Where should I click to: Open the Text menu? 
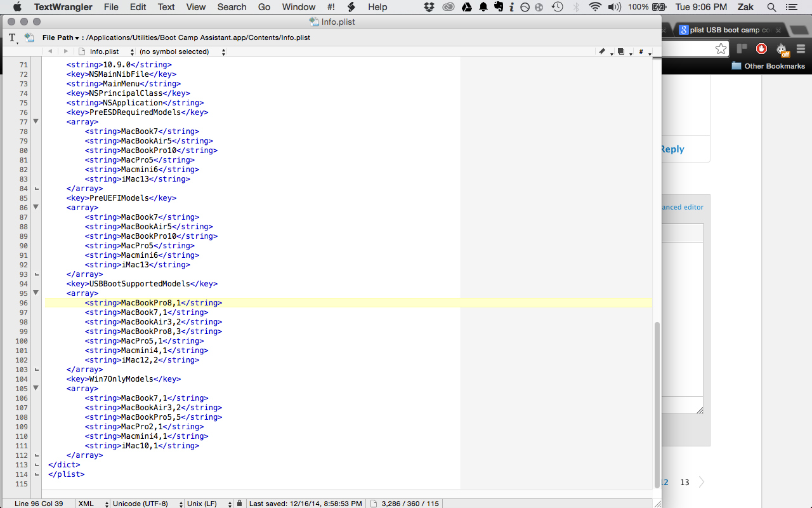coord(166,7)
